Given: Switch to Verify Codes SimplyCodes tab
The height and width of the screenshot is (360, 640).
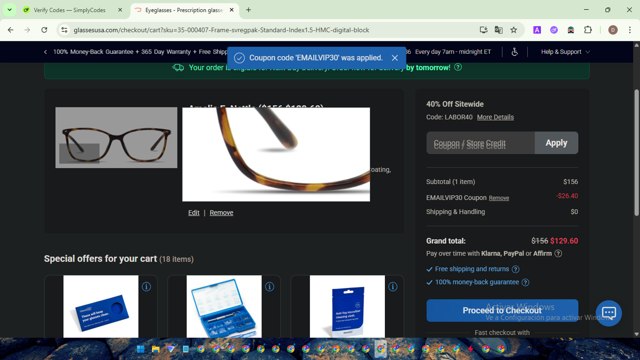Looking at the screenshot, I should tap(69, 10).
